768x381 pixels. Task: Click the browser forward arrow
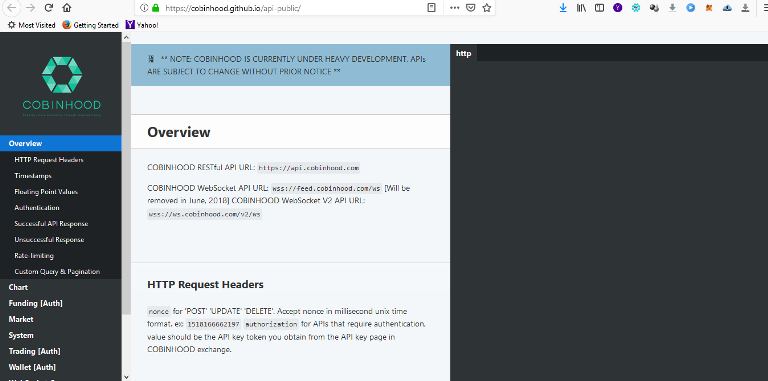click(x=30, y=8)
